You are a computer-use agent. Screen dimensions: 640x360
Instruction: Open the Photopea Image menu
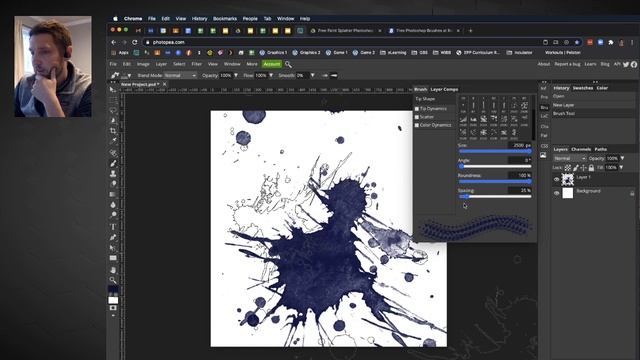(143, 64)
